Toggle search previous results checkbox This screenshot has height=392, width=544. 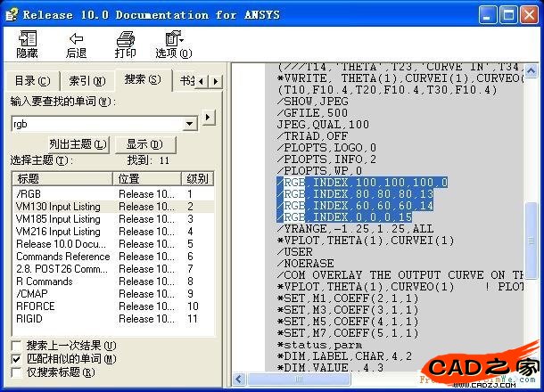[16, 346]
